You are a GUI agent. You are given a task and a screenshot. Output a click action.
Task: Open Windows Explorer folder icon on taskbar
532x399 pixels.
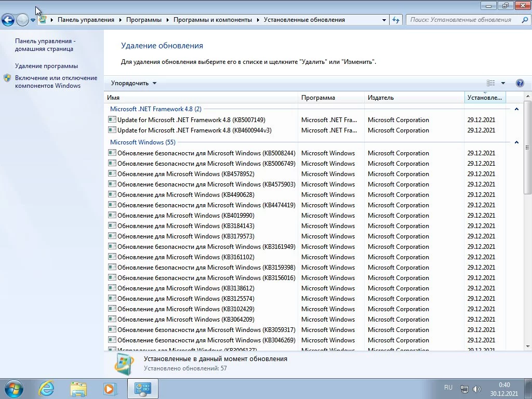[78, 388]
